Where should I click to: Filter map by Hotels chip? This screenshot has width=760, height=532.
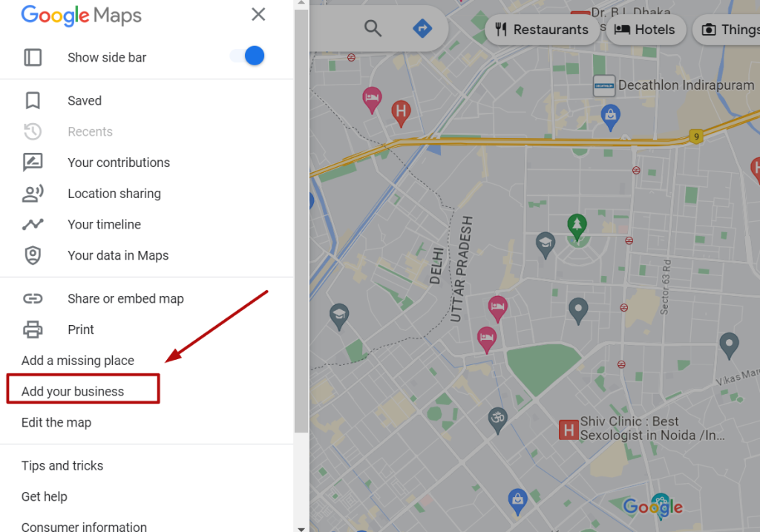coord(645,30)
